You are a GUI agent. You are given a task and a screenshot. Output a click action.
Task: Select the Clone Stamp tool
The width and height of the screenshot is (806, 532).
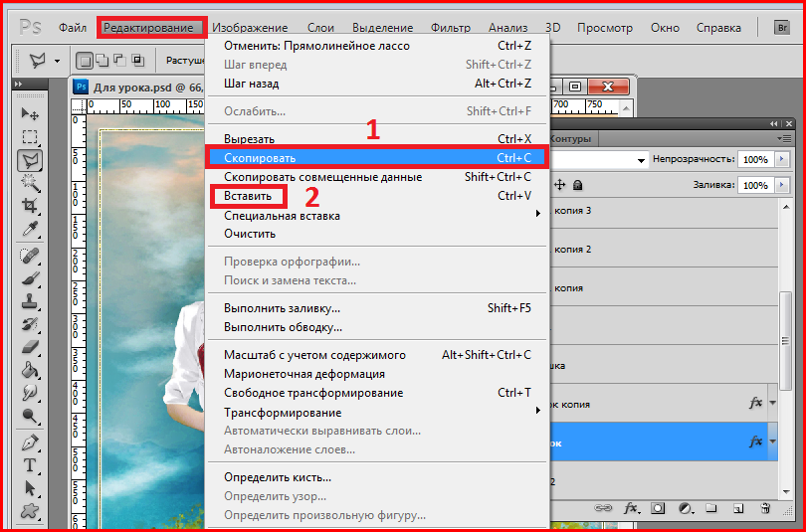pyautogui.click(x=30, y=301)
